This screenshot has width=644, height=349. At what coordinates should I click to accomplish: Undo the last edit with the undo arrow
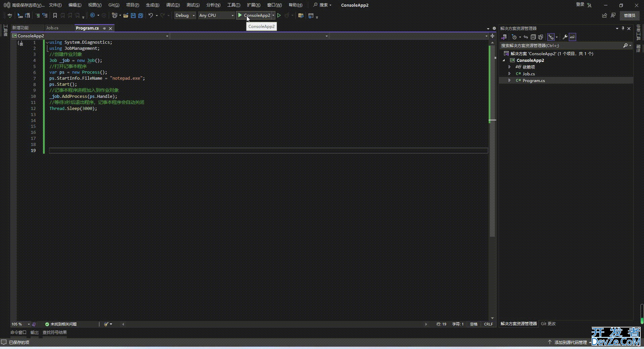[x=151, y=15]
